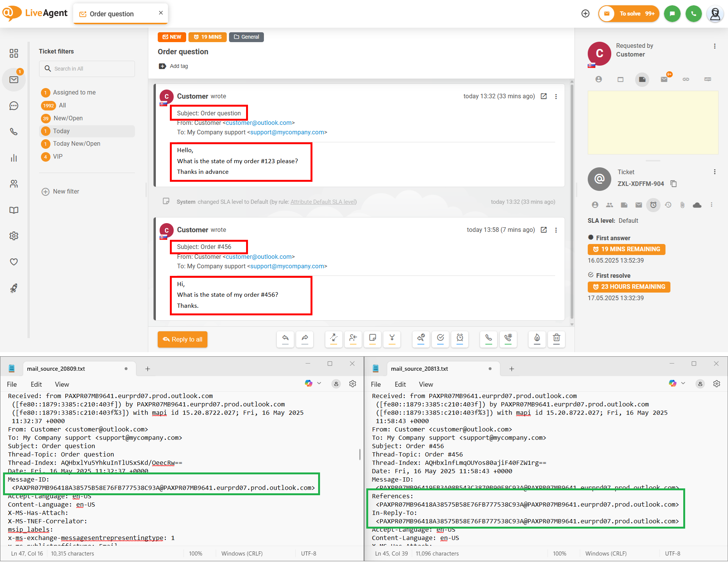Click the delete ticket trash icon
This screenshot has height=562, width=728.
[x=556, y=338]
